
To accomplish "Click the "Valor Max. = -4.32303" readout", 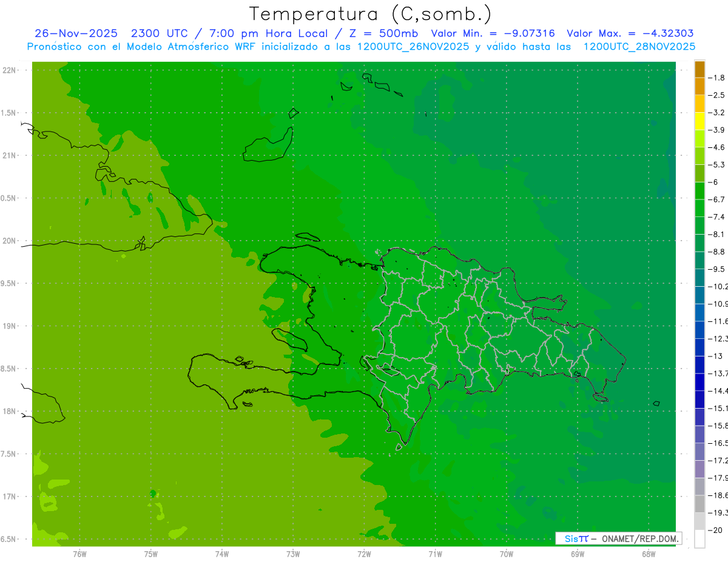I will pyautogui.click(x=630, y=33).
